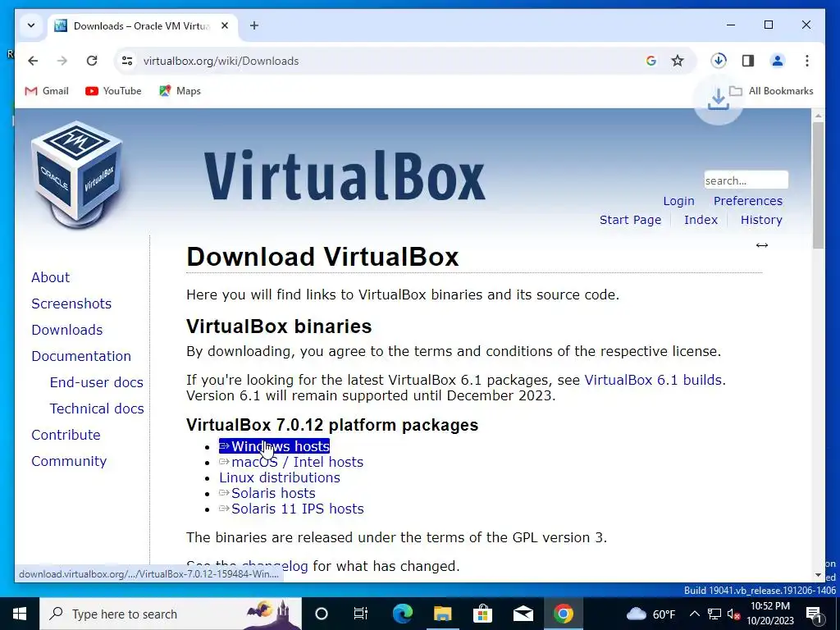
Task: Bookmark this page with the star icon
Action: click(x=678, y=61)
